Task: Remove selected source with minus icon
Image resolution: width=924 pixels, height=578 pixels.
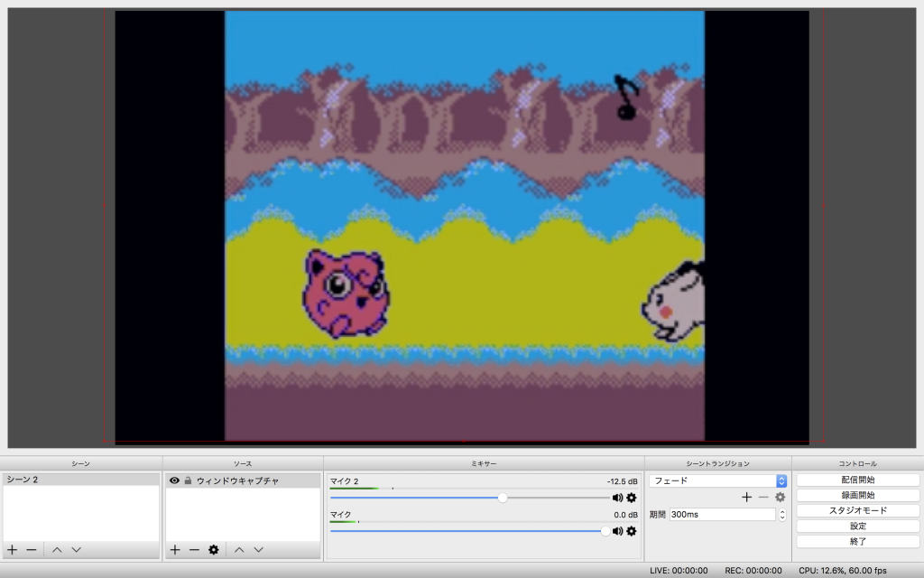Action: (x=195, y=550)
